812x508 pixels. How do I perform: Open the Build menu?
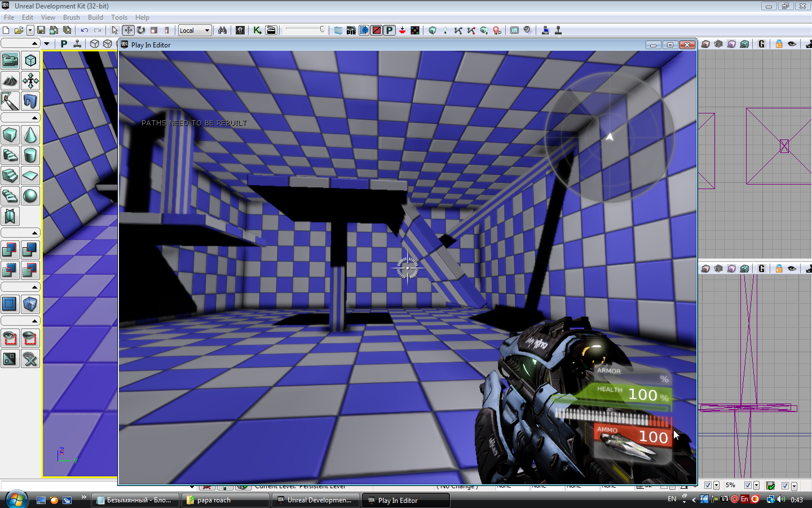[x=96, y=17]
